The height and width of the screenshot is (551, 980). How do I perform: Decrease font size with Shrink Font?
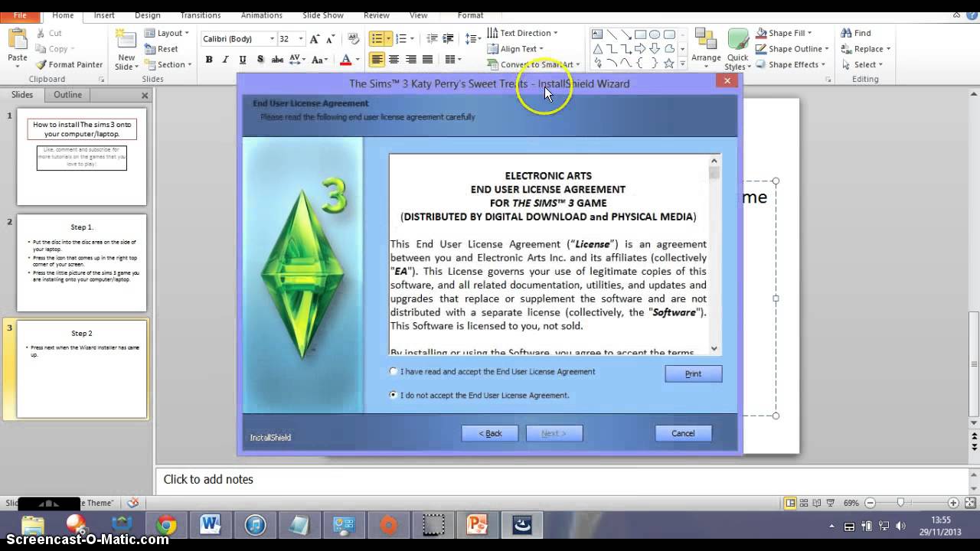(x=332, y=38)
